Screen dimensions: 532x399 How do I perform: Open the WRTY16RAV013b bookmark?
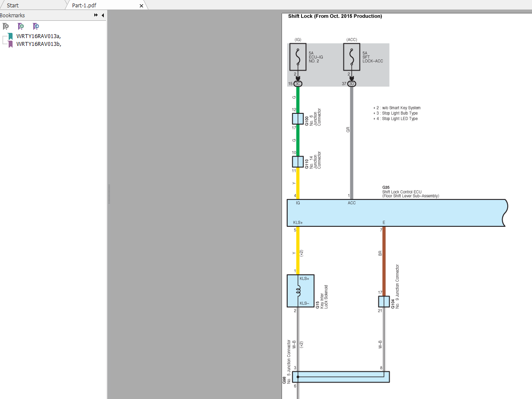click(38, 44)
